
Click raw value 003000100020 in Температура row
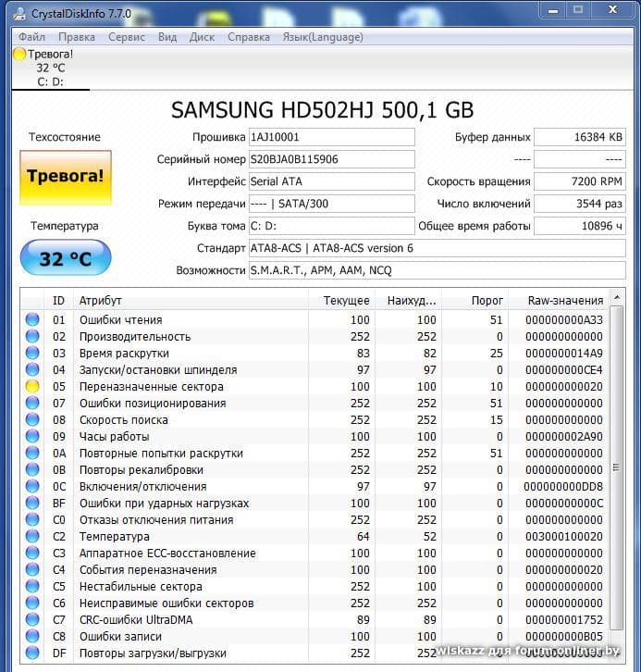click(x=564, y=537)
